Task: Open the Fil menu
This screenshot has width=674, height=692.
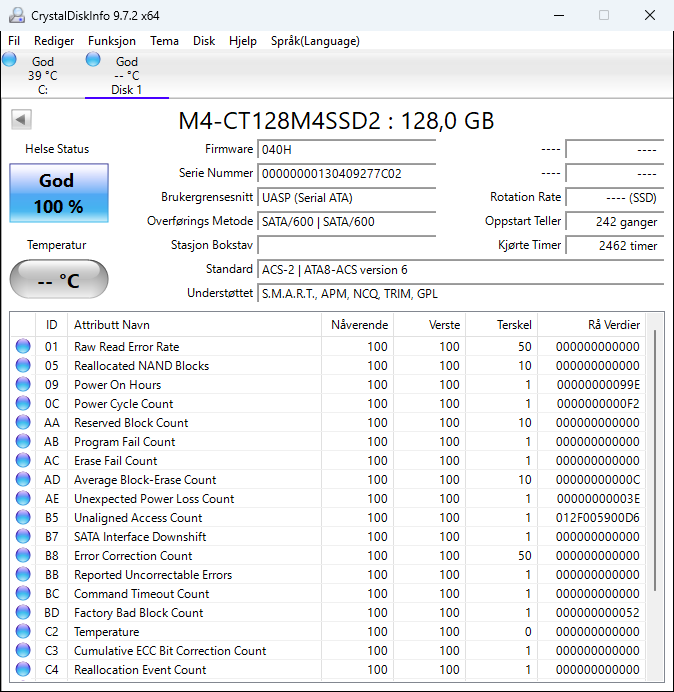Action: (x=14, y=41)
